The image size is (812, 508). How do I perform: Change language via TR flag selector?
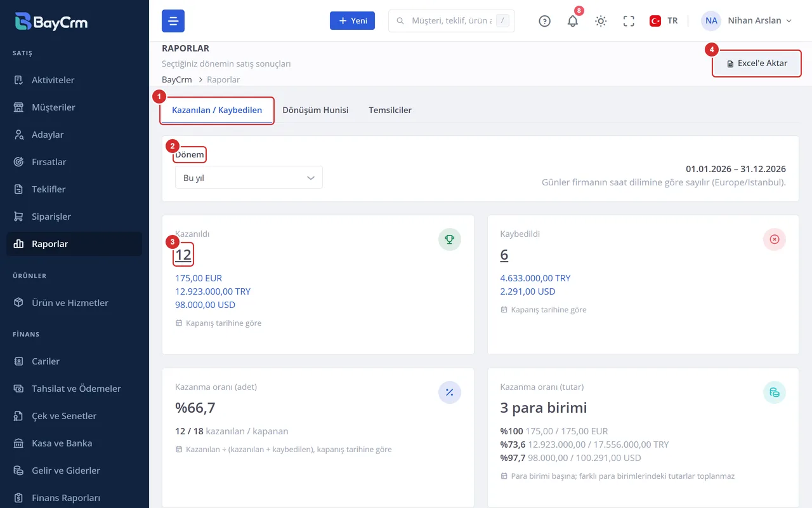pos(664,21)
